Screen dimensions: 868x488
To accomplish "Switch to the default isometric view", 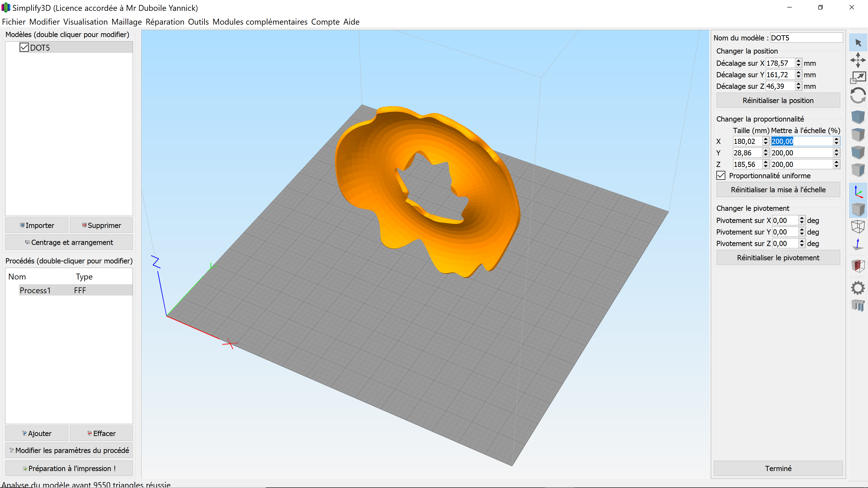I will coord(858,117).
